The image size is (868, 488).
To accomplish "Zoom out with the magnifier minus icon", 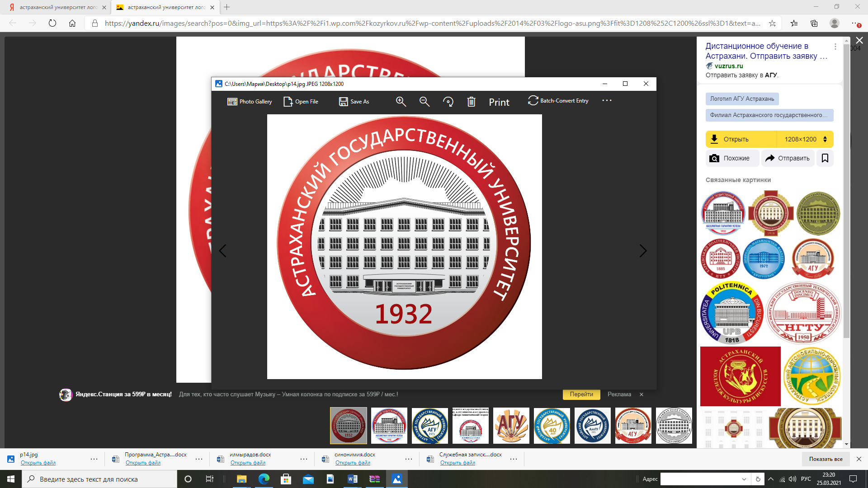I will pos(425,102).
